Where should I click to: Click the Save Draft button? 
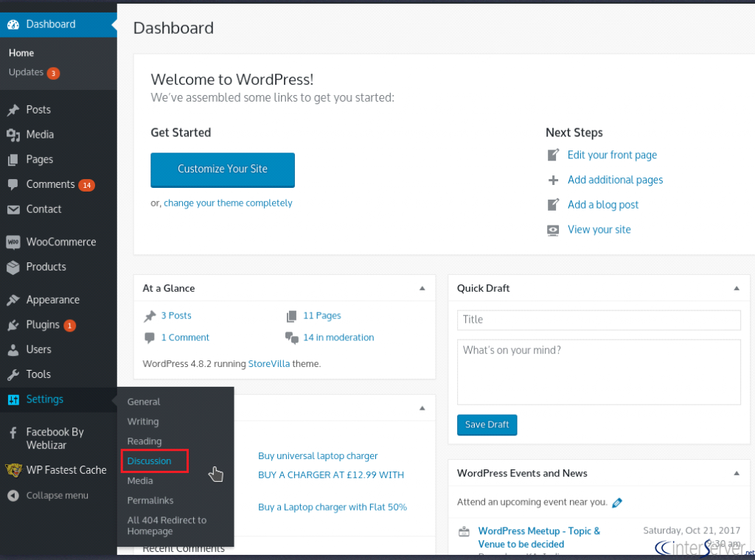pyautogui.click(x=487, y=425)
